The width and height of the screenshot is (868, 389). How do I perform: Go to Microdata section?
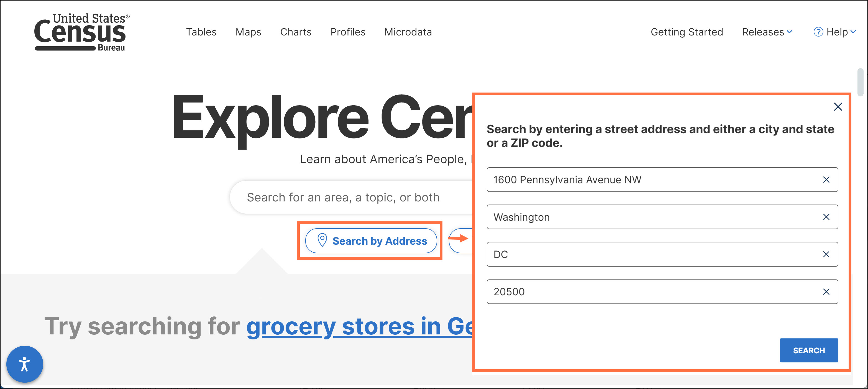[x=408, y=32]
